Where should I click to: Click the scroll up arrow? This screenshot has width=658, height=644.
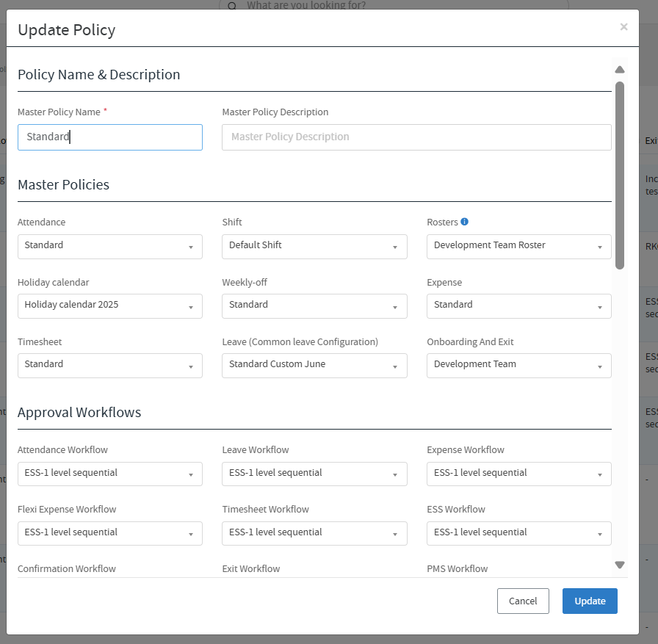619,70
